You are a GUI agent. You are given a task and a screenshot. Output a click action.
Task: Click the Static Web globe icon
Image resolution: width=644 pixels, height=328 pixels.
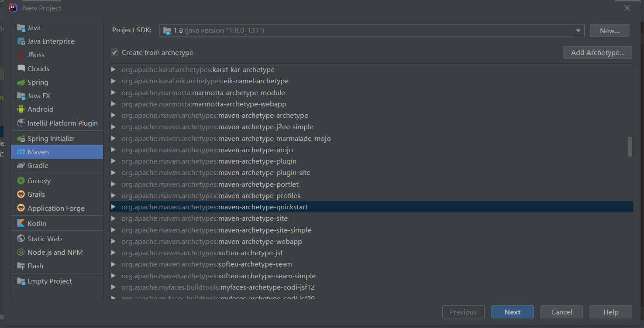[21, 239]
